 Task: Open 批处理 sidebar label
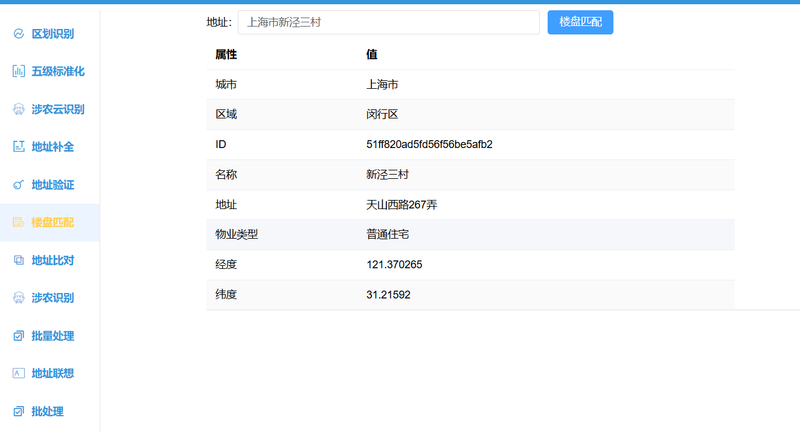pos(47,411)
